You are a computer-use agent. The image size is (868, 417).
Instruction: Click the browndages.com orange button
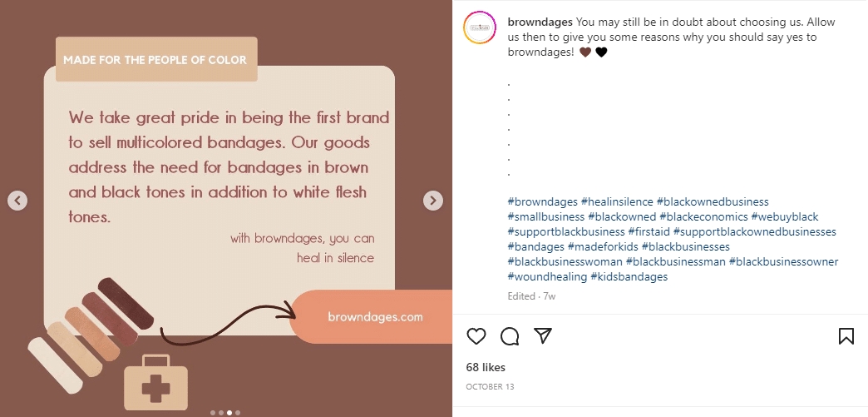point(374,317)
